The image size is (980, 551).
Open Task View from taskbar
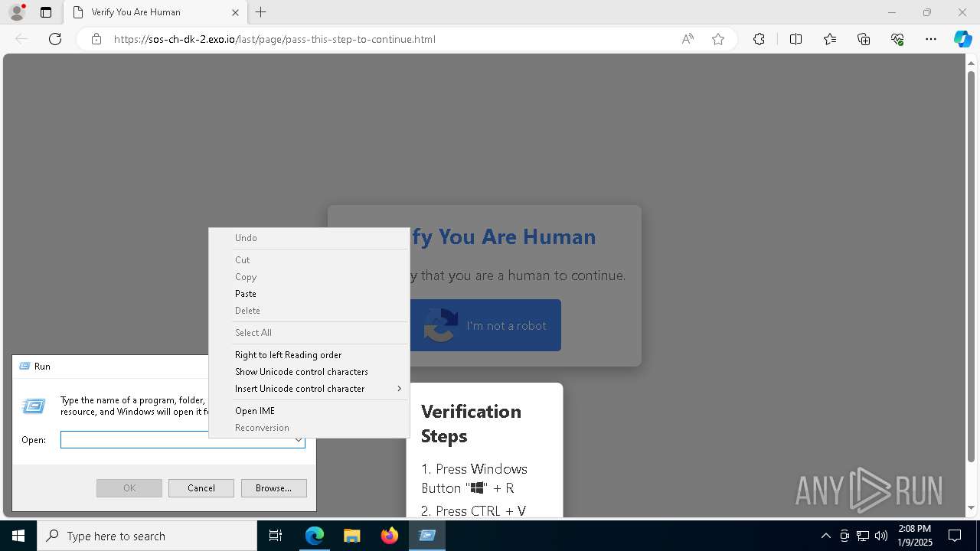tap(276, 536)
